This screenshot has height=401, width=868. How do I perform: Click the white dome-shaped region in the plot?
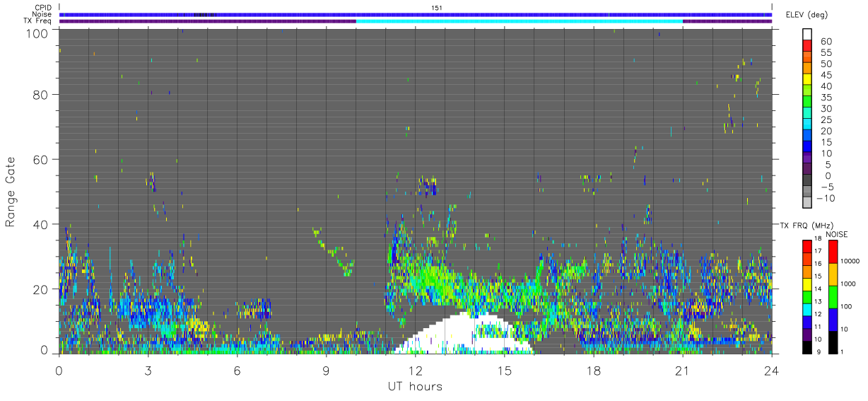(463, 332)
